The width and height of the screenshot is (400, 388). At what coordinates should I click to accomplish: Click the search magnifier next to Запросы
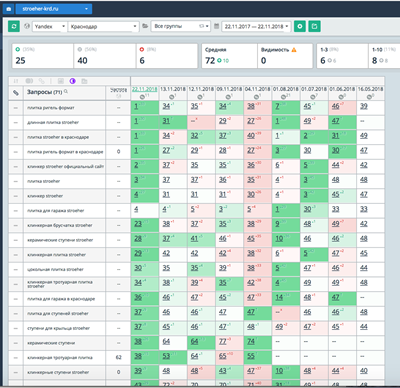66,91
